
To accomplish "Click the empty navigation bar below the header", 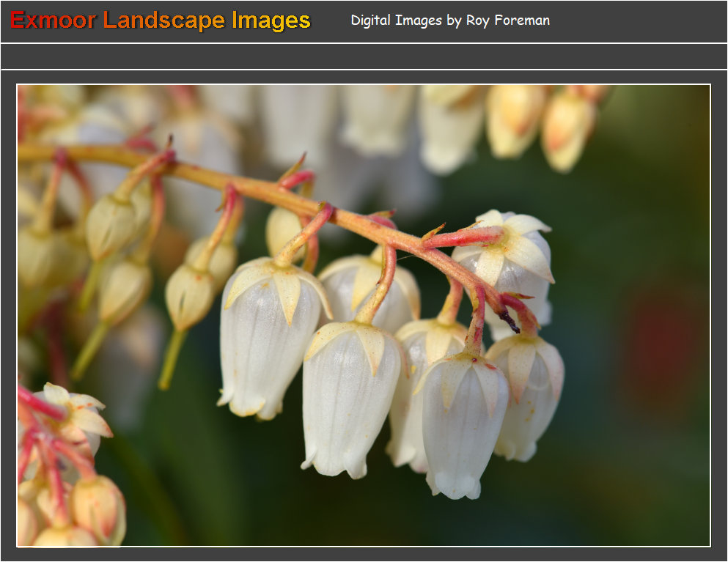I will click(364, 56).
